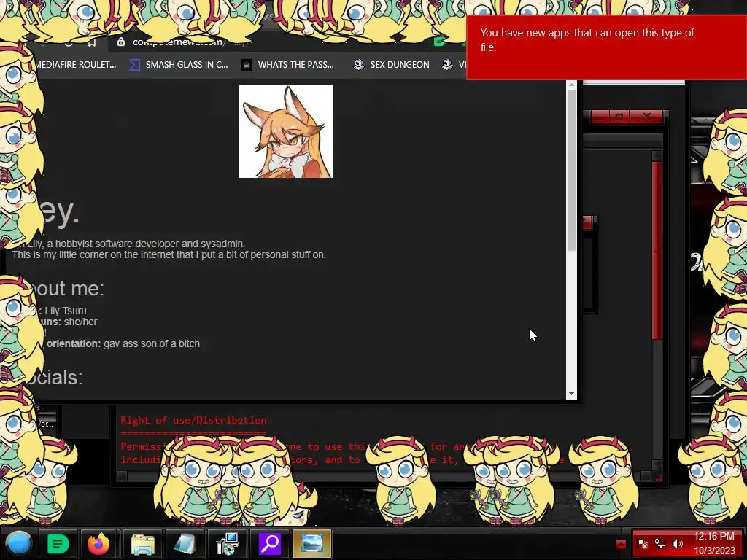Click the SMASH GLASS bookmark favicon
Viewport: 747px width, 560px height.
pyautogui.click(x=134, y=65)
